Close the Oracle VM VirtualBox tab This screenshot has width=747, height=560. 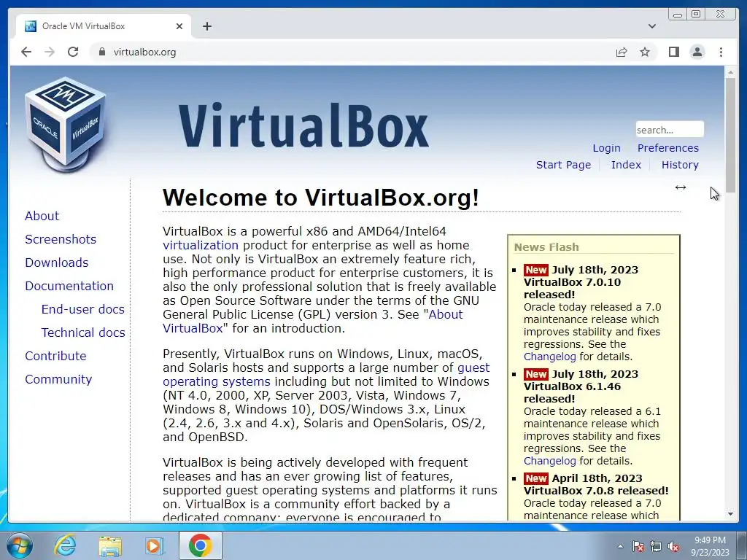tap(179, 26)
